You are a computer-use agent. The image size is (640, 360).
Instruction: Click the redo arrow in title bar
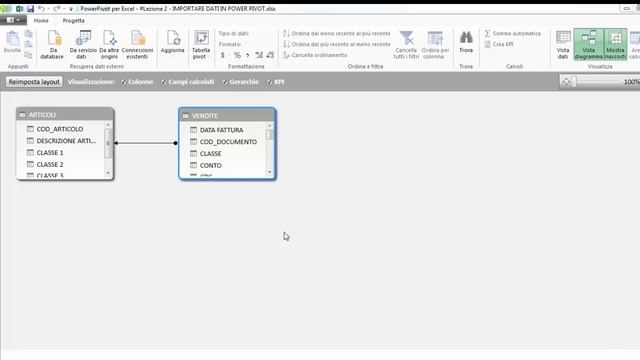56,9
